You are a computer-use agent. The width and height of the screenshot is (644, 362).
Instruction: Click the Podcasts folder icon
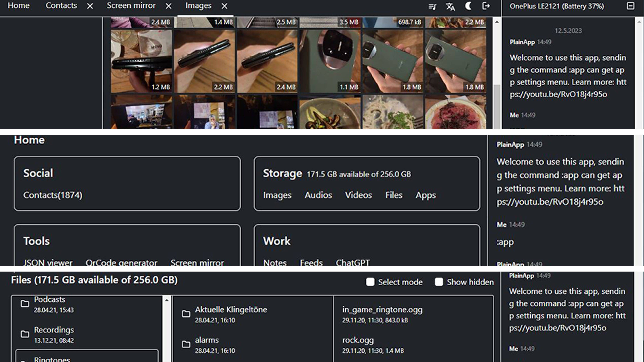point(25,304)
